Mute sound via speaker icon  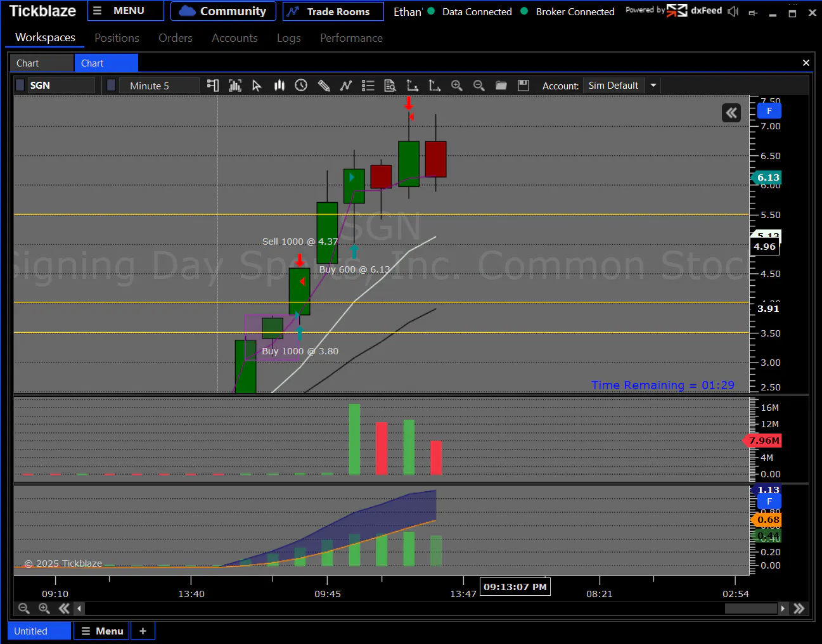733,11
